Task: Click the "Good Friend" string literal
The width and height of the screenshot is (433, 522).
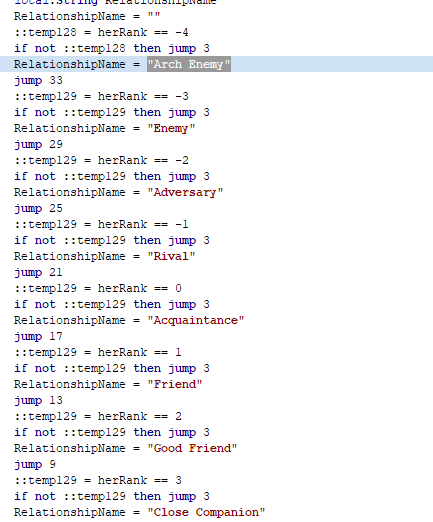Action: [x=192, y=448]
